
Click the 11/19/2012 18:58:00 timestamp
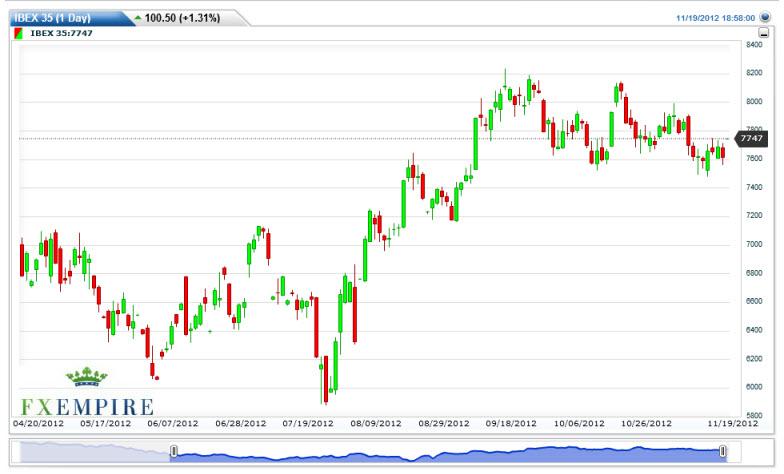coord(716,18)
